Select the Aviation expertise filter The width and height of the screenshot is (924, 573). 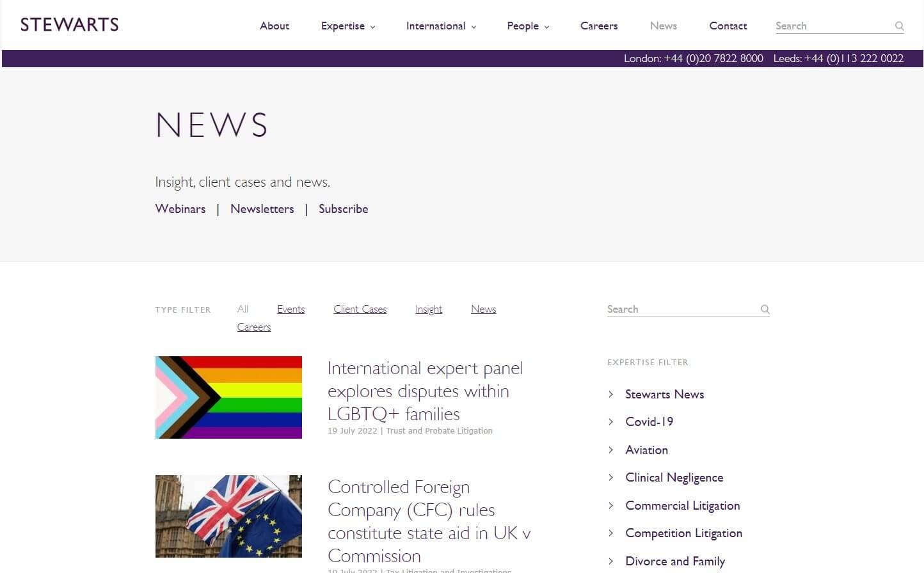(x=647, y=450)
